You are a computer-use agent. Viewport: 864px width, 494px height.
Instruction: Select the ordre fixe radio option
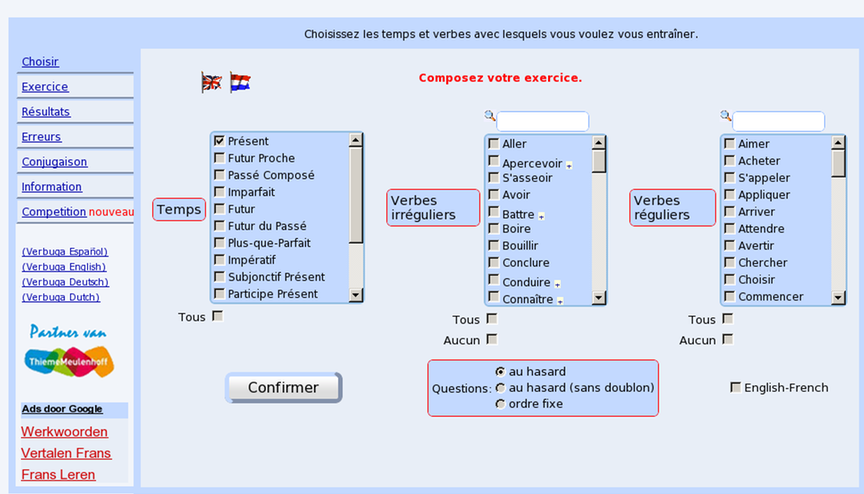tap(500, 404)
